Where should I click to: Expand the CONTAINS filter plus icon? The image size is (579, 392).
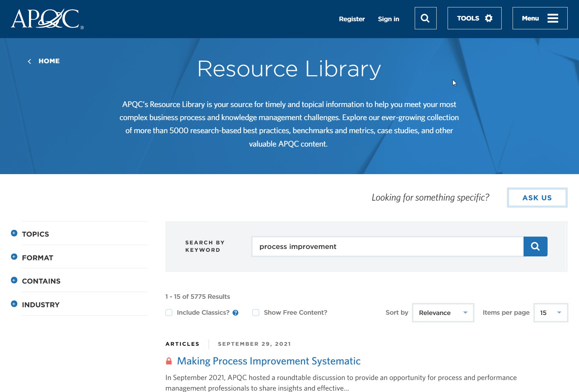pyautogui.click(x=14, y=280)
